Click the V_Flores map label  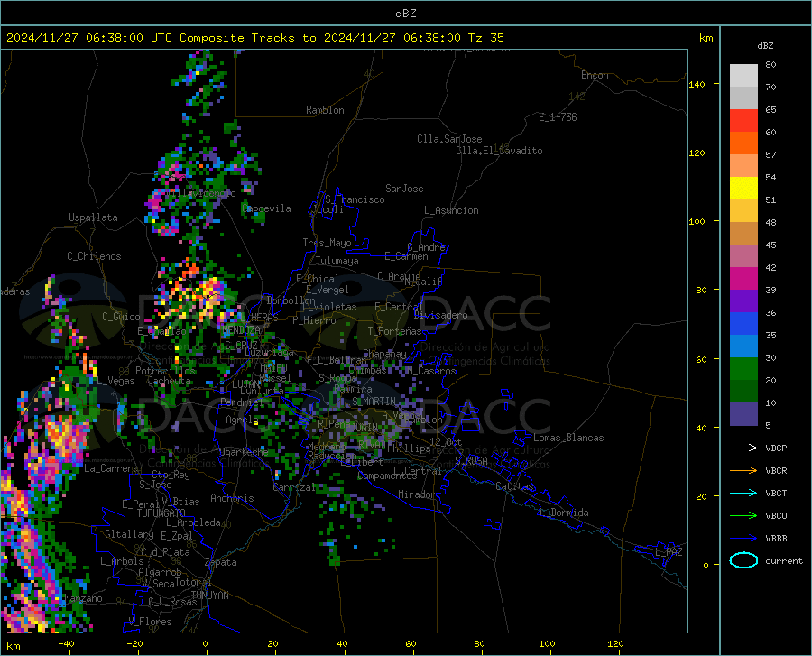tap(150, 622)
